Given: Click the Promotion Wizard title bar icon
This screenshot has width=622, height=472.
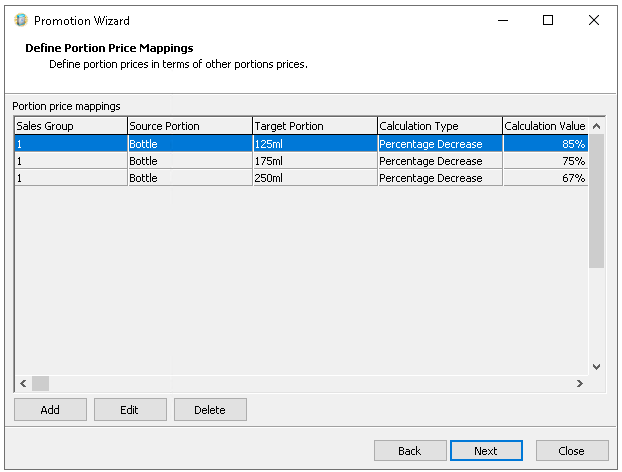Looking at the screenshot, I should (x=20, y=20).
